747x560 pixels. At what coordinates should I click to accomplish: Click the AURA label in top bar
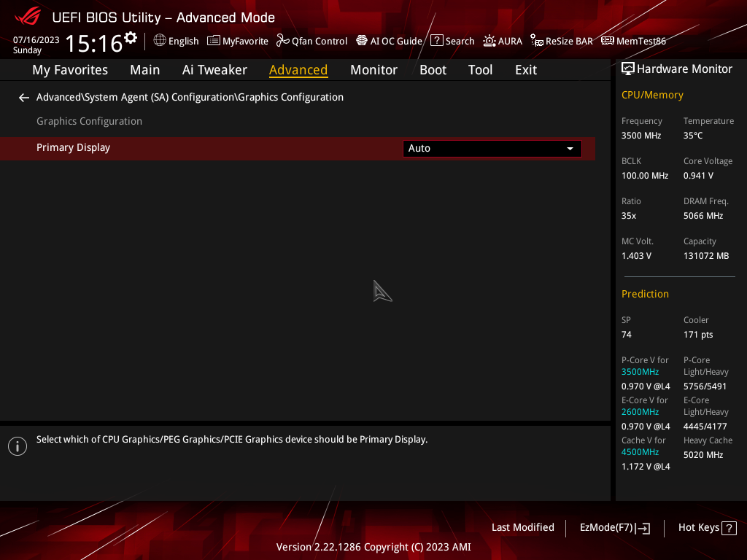(510, 42)
